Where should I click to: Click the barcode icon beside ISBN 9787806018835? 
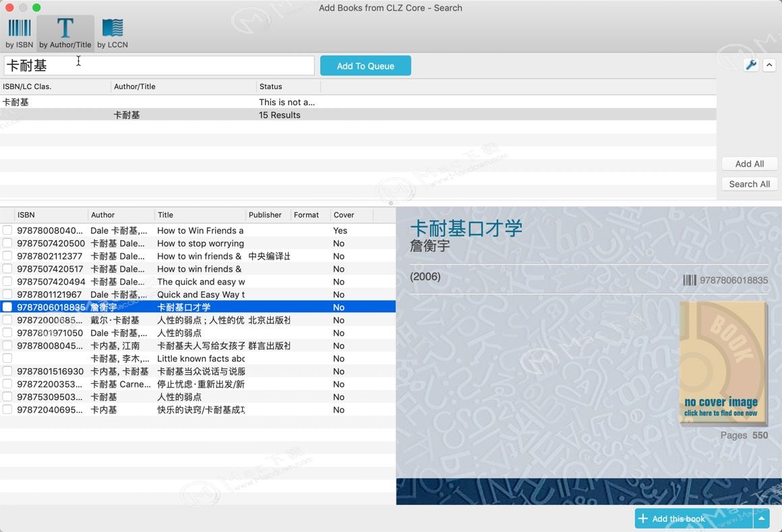tap(690, 280)
